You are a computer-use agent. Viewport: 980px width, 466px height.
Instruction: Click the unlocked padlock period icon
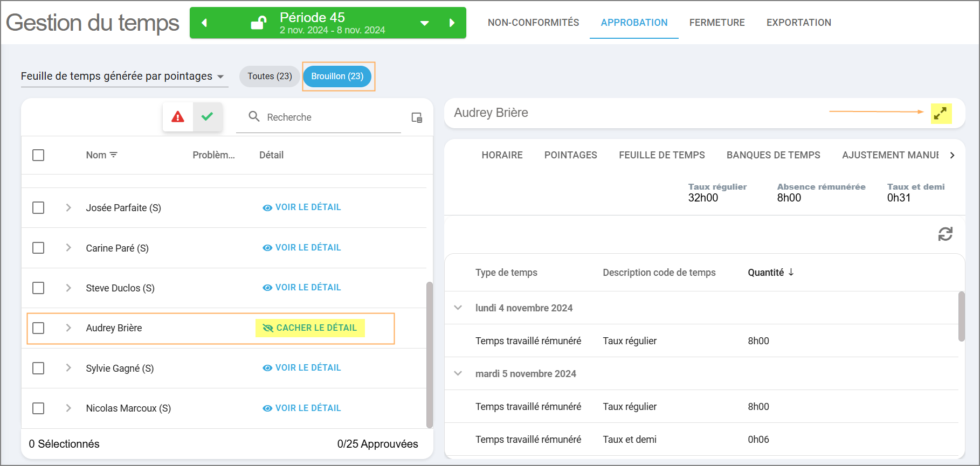coord(259,23)
